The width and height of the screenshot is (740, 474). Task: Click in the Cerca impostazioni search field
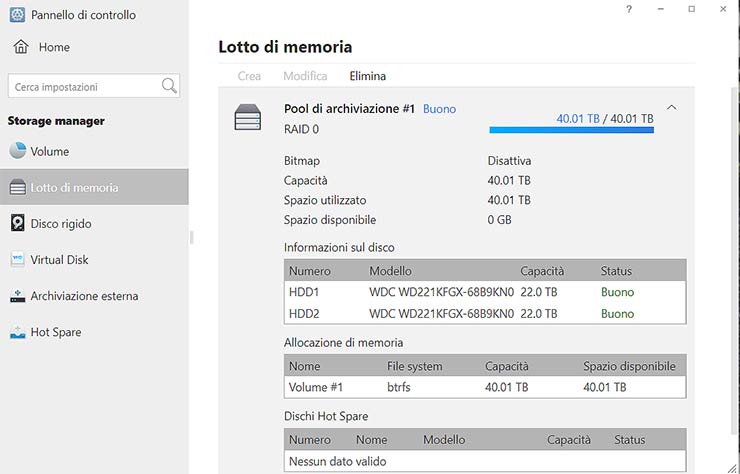click(84, 87)
